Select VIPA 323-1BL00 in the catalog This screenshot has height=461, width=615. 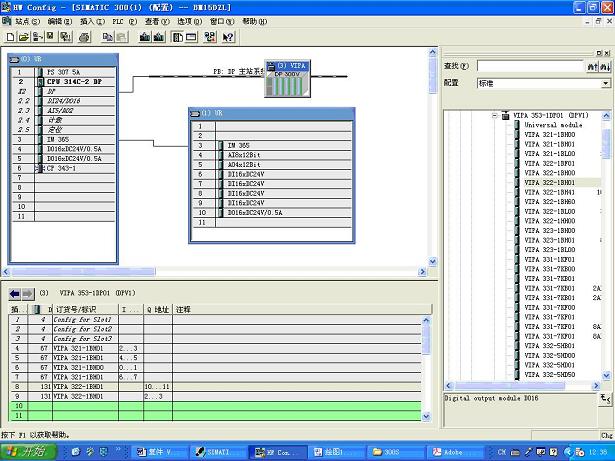click(549, 250)
